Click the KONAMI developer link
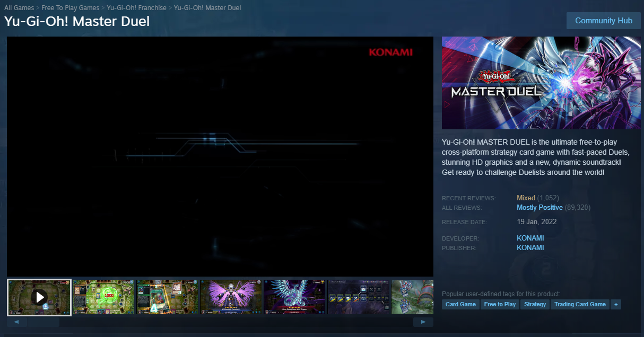The width and height of the screenshot is (644, 337). (x=530, y=238)
